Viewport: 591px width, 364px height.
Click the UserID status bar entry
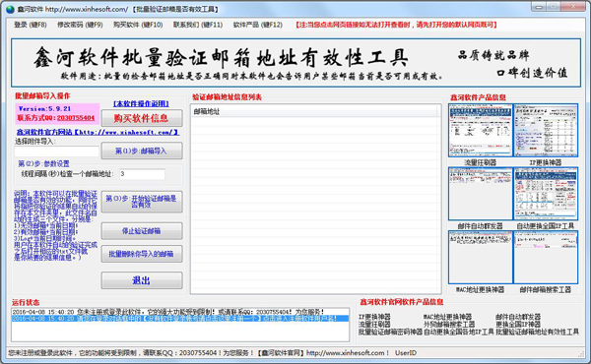(x=406, y=353)
